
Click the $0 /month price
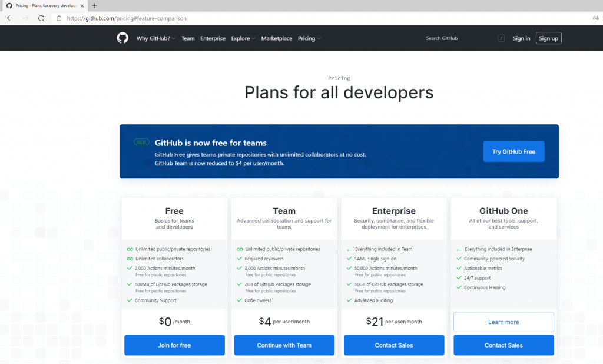point(174,321)
